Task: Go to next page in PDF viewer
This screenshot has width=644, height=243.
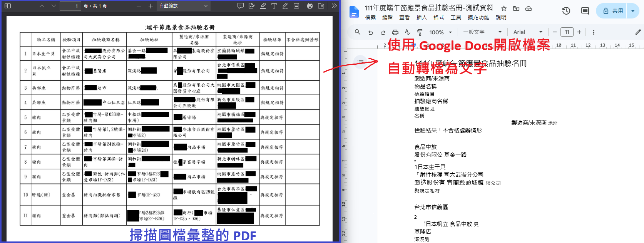Action: (54, 6)
